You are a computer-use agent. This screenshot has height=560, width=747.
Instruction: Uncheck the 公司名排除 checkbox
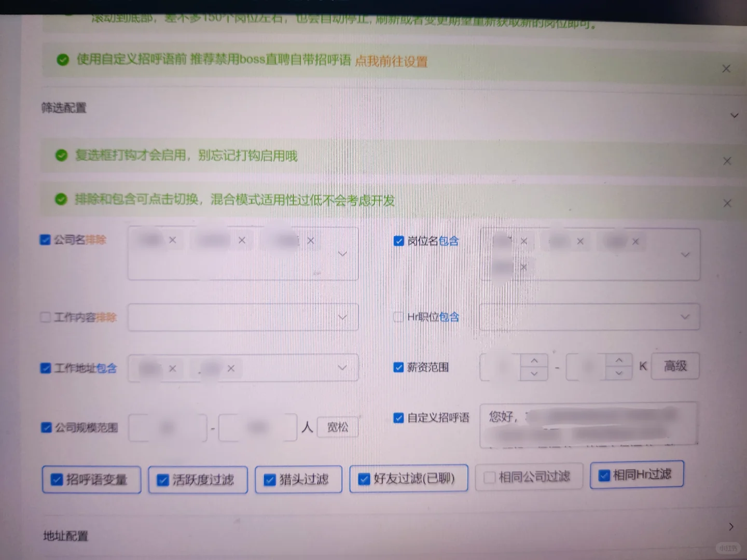(x=45, y=240)
